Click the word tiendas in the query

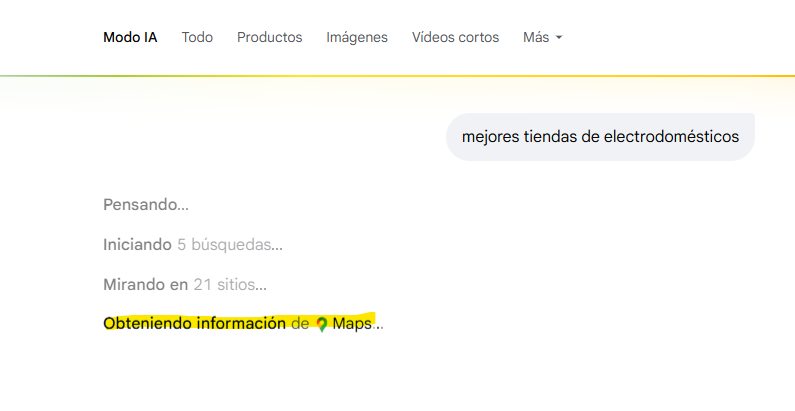(549, 137)
